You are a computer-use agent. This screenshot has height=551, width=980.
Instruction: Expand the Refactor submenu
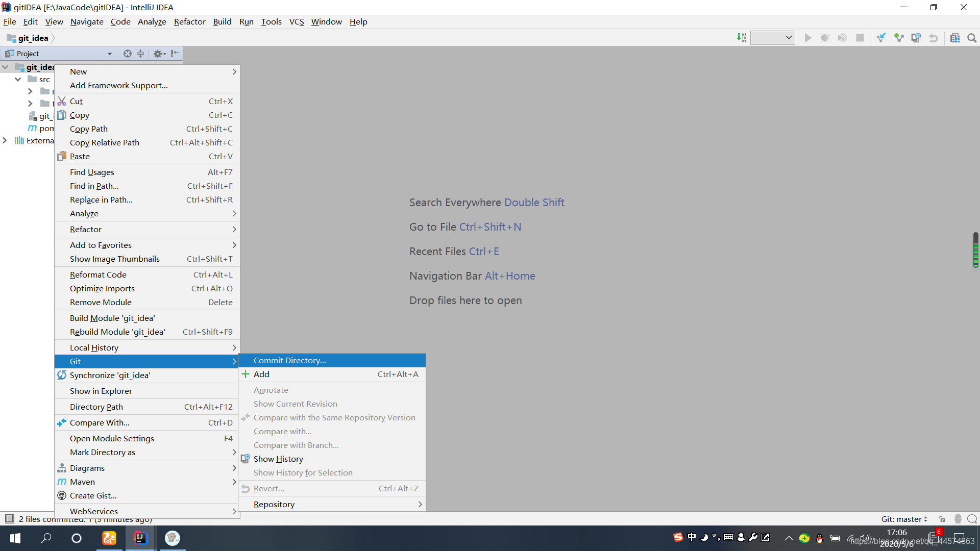point(147,229)
